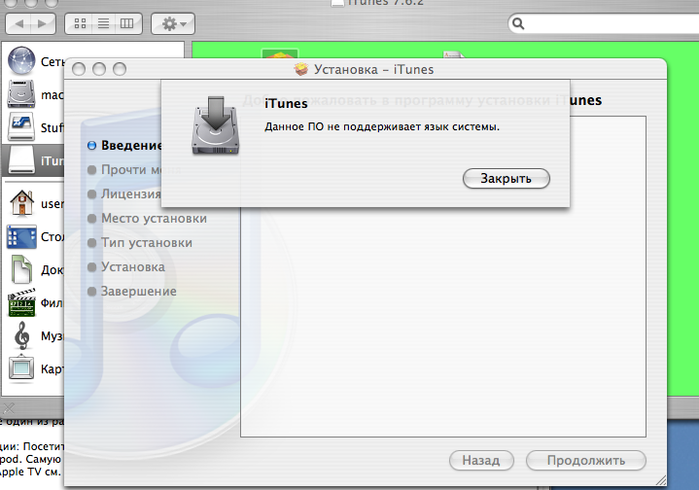Switch Finder to list view
Viewport: 699px width, 490px height.
(x=103, y=24)
